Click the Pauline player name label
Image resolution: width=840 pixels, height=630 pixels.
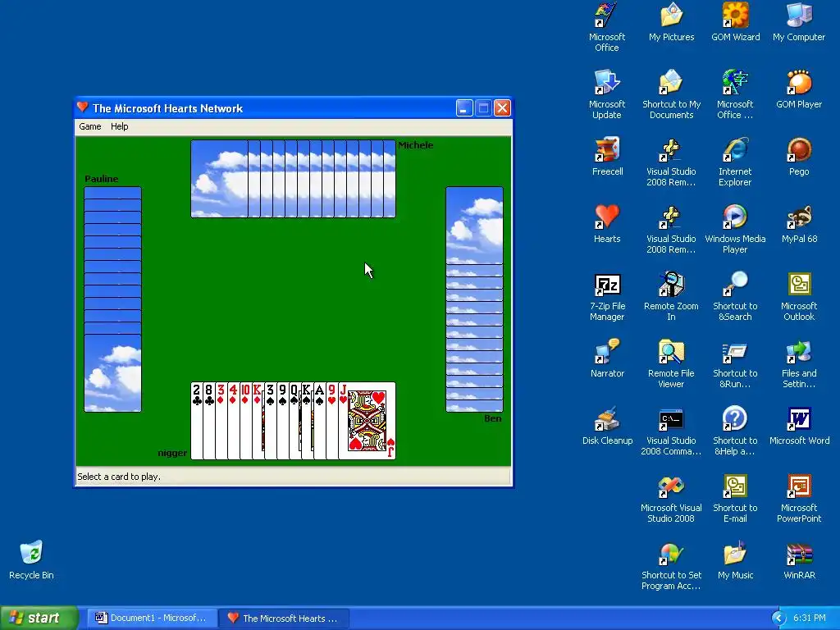coord(101,179)
